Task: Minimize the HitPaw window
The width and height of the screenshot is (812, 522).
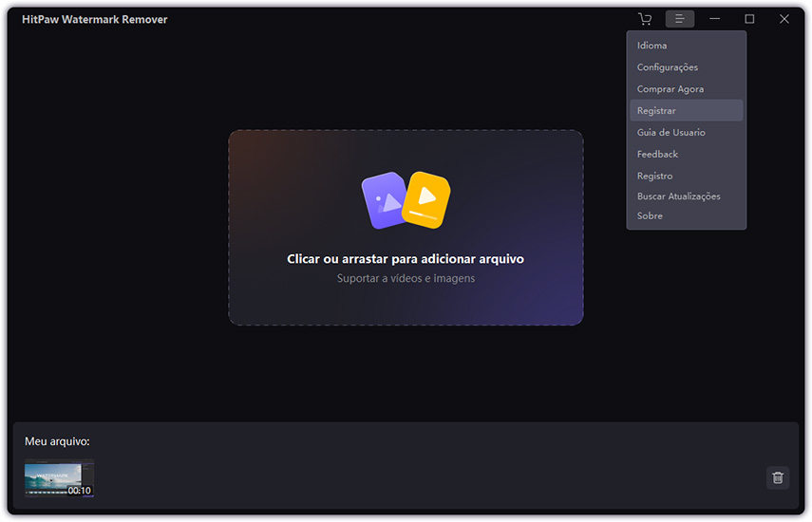Action: (714, 19)
